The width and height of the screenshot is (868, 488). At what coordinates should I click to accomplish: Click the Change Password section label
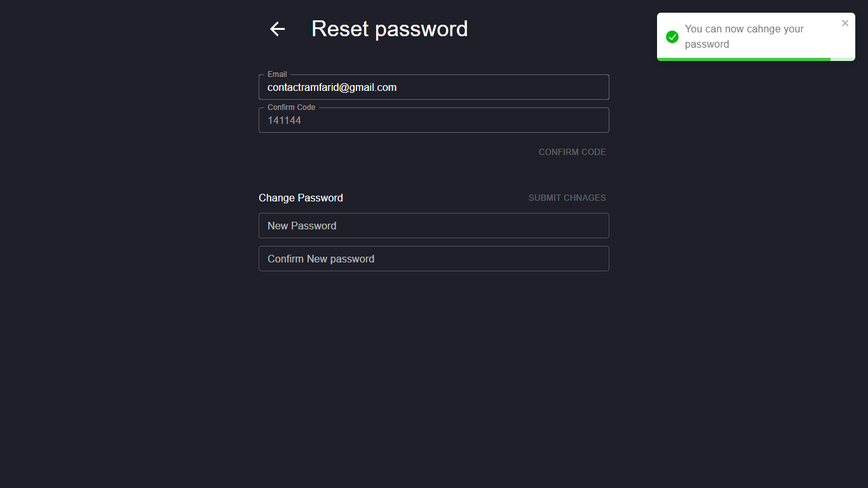(301, 198)
